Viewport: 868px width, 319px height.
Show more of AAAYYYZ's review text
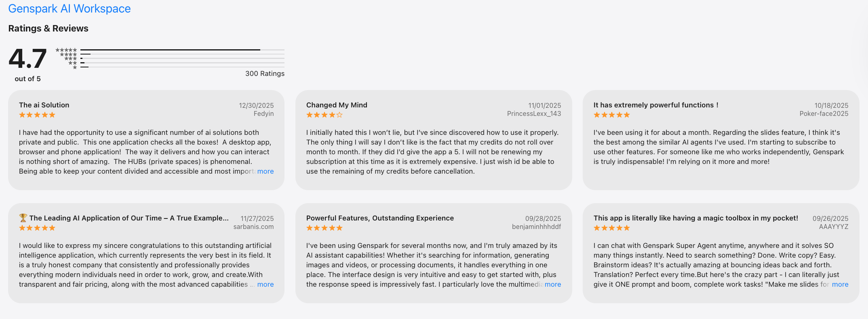click(x=840, y=284)
